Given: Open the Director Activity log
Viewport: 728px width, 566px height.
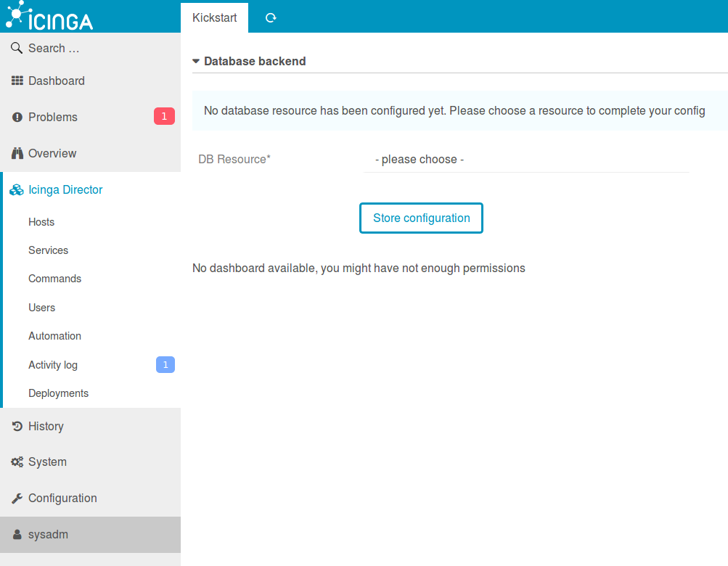Looking at the screenshot, I should pyautogui.click(x=53, y=365).
